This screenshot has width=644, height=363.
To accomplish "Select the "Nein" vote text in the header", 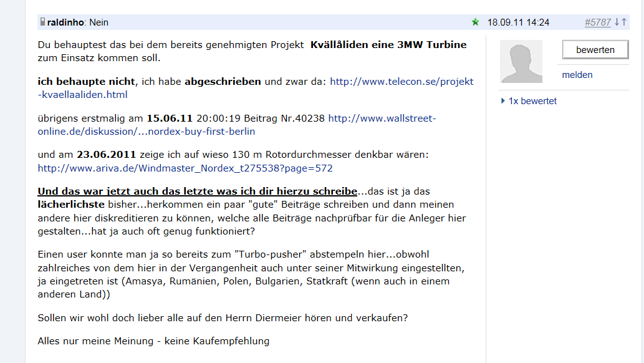I will 99,22.
